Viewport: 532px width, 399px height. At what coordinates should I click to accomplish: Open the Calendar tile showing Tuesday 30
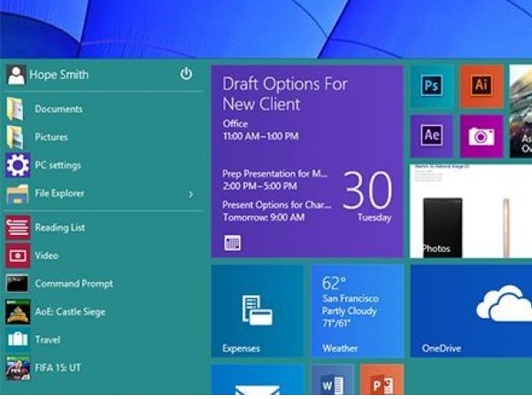tap(307, 161)
